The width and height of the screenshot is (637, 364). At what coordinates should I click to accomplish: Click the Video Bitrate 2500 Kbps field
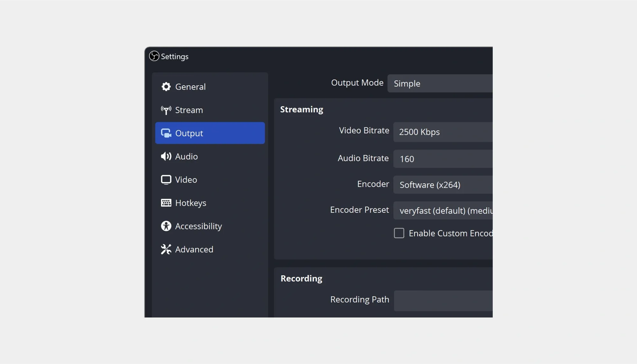pos(443,132)
